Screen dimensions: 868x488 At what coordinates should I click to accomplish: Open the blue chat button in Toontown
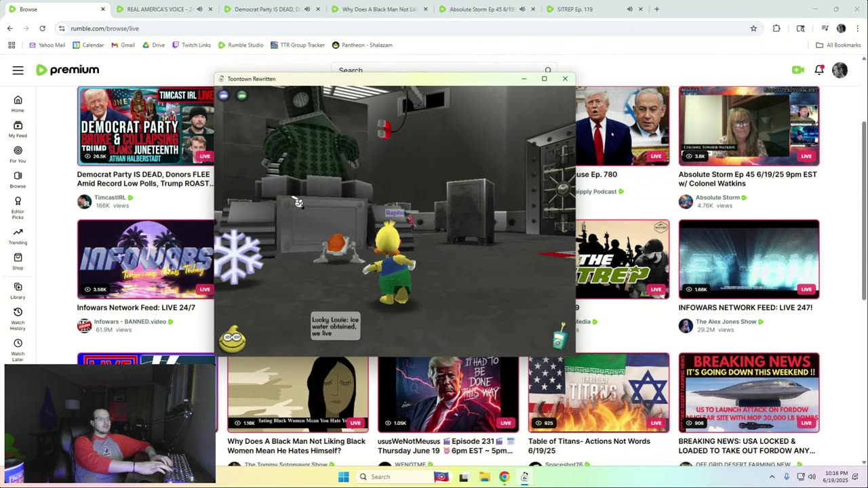224,96
